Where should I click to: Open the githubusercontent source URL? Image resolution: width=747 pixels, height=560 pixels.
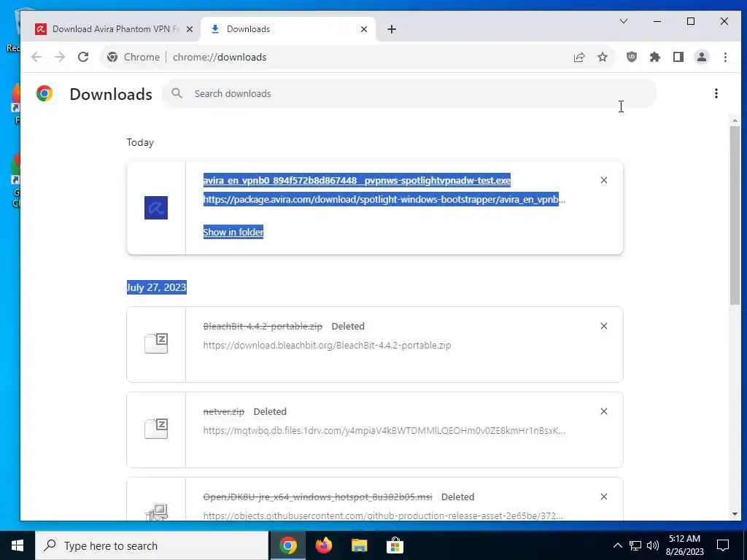click(383, 516)
